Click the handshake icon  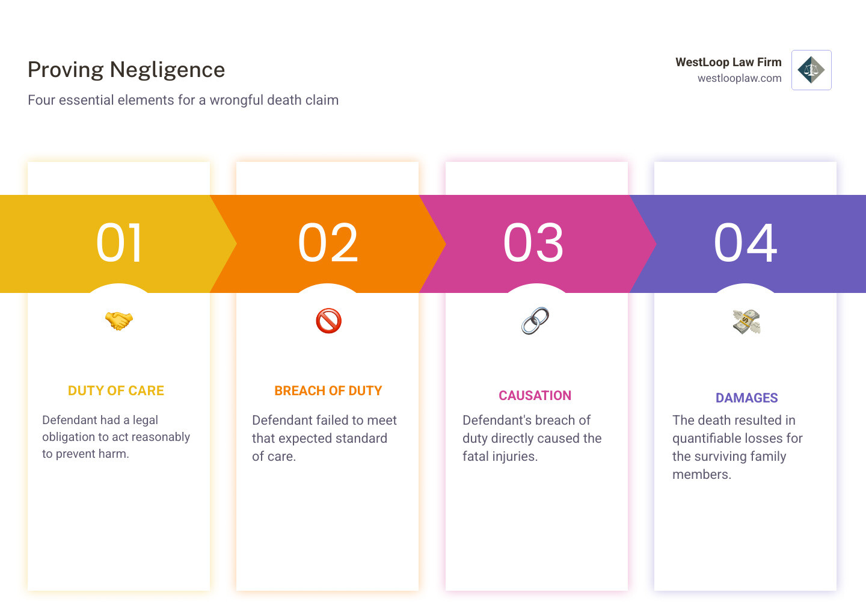coord(119,321)
